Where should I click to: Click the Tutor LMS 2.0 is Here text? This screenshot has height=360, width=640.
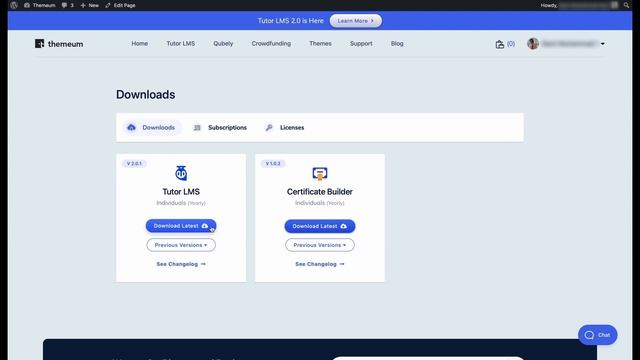[290, 21]
